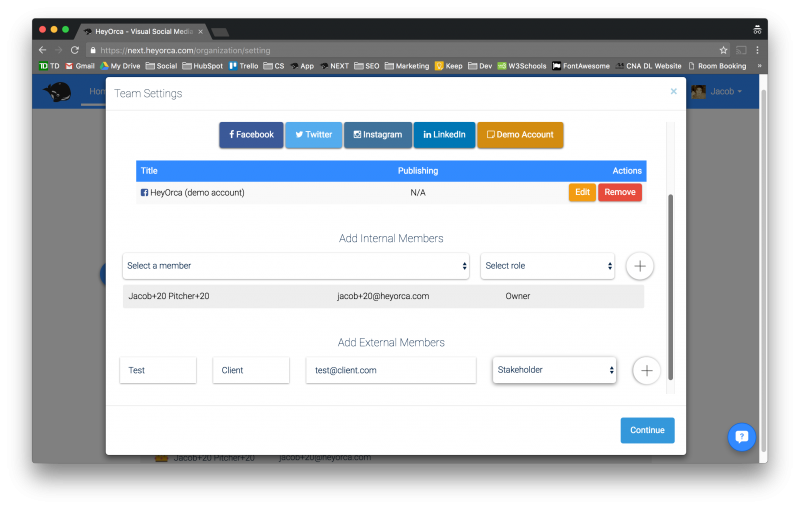Viewport: 800px width, 509px height.
Task: Open the TD bookmark
Action: [49, 66]
